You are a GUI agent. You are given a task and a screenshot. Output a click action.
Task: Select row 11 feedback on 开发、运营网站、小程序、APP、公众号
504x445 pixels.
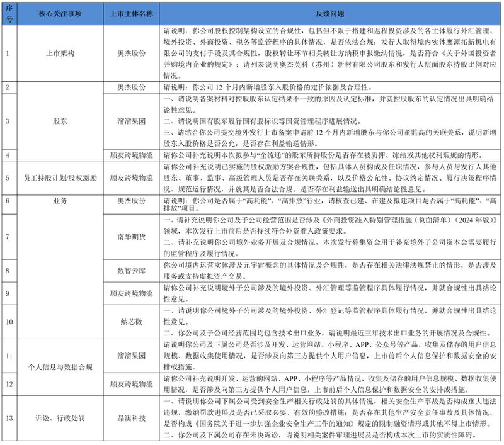click(329, 356)
